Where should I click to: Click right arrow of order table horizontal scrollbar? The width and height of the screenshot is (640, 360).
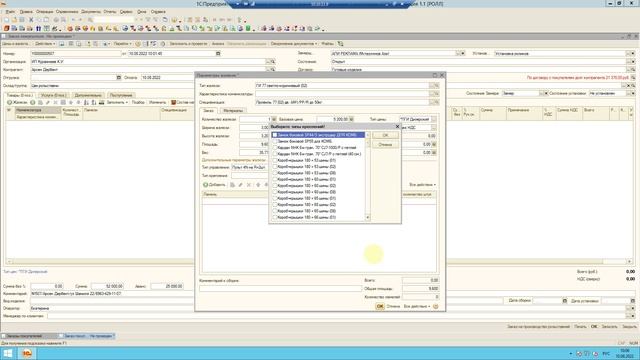point(629,261)
